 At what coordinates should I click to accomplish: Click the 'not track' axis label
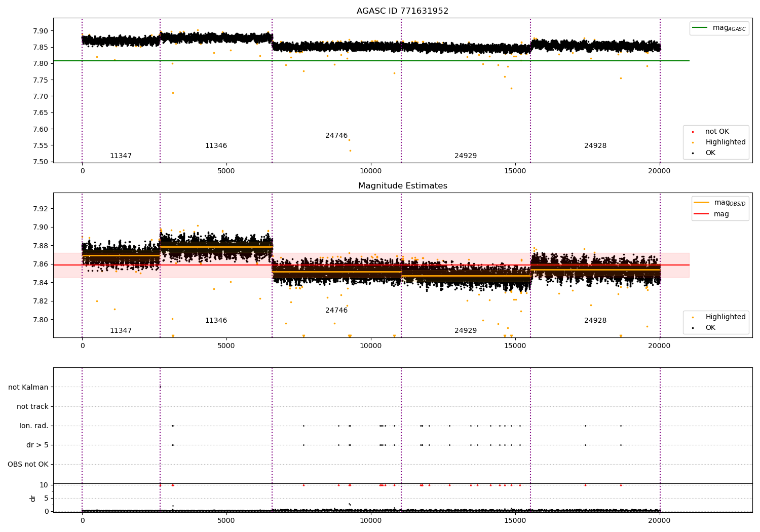[x=32, y=407]
